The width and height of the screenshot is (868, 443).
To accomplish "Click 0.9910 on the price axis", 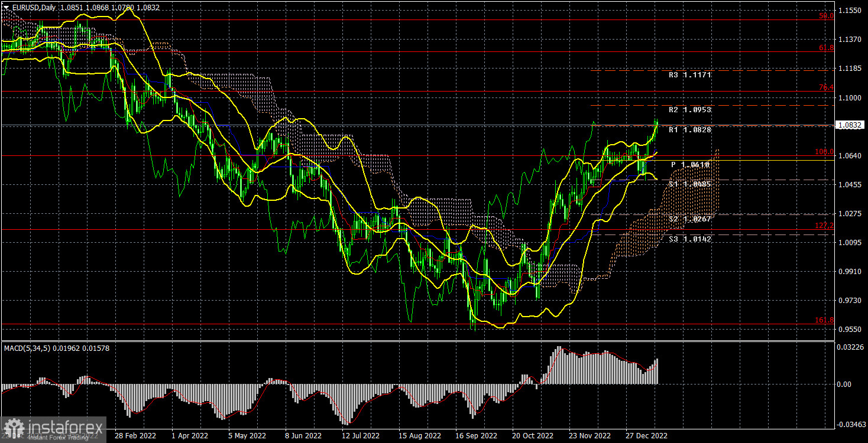I will [x=851, y=272].
